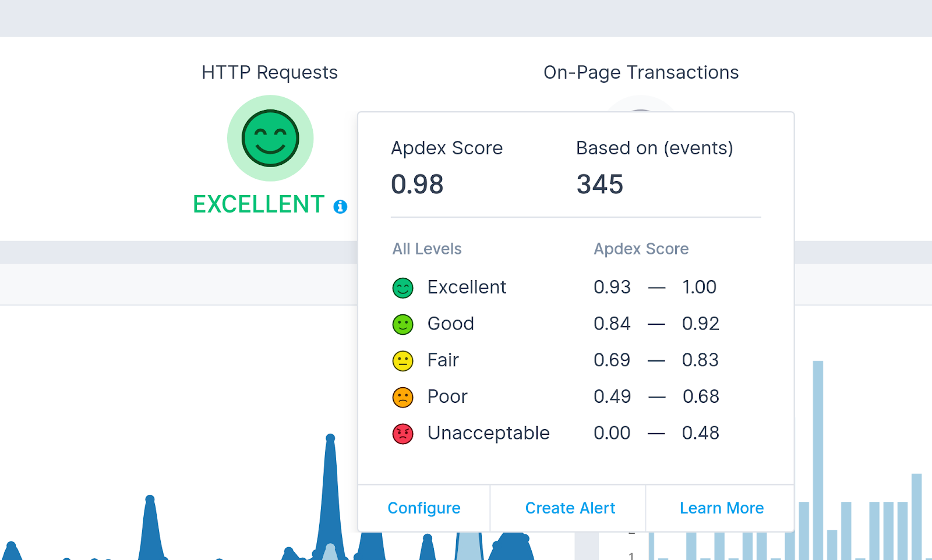Click the HTTP Requests heading
932x560 pixels.
270,73
